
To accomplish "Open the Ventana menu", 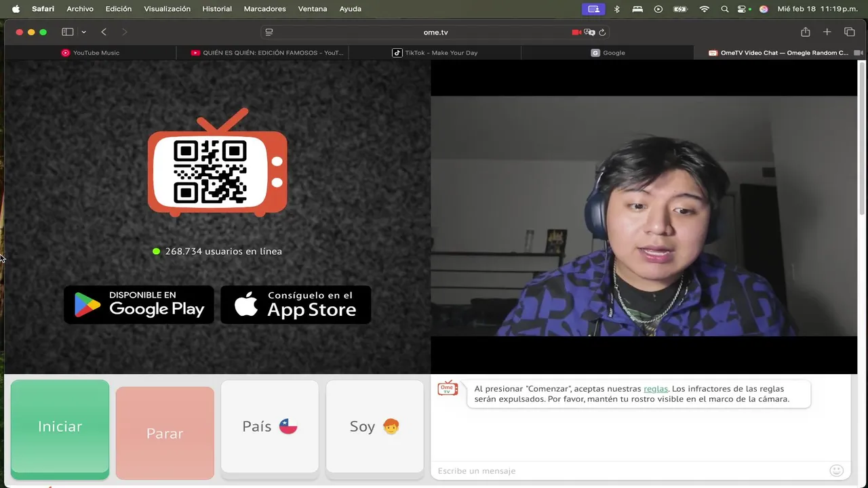I will [313, 9].
